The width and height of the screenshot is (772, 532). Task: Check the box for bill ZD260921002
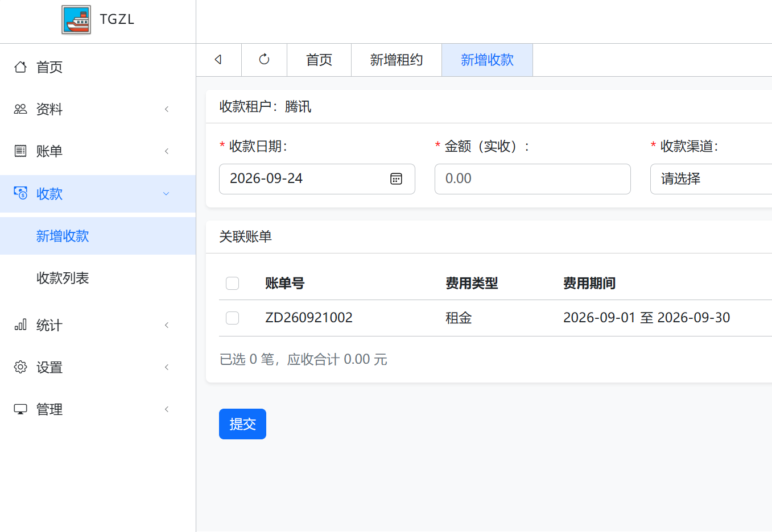pyautogui.click(x=232, y=318)
